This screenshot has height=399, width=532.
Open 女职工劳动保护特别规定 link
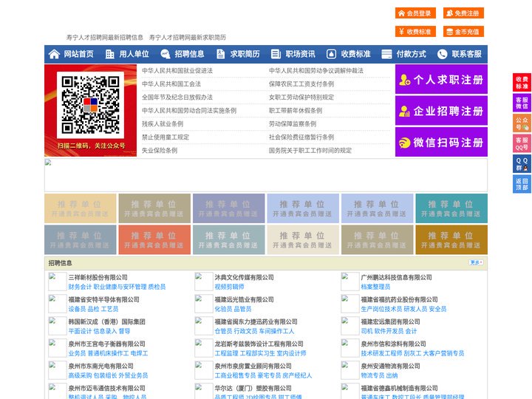point(301,98)
